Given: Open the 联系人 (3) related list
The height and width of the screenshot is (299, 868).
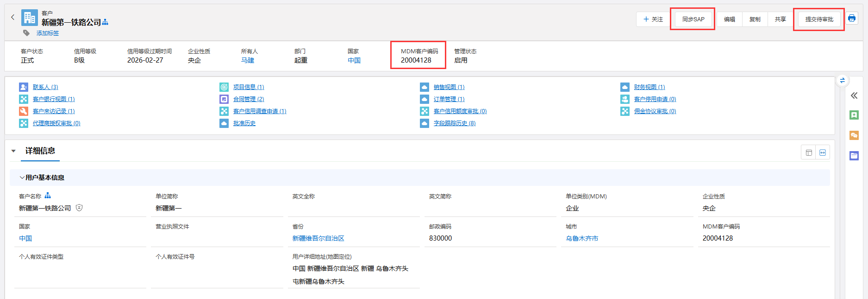Looking at the screenshot, I should tap(45, 87).
